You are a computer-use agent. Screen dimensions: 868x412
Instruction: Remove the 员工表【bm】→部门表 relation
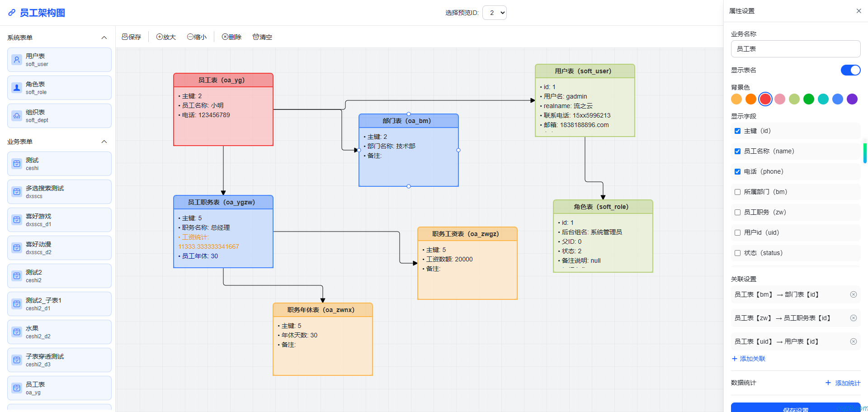[854, 294]
